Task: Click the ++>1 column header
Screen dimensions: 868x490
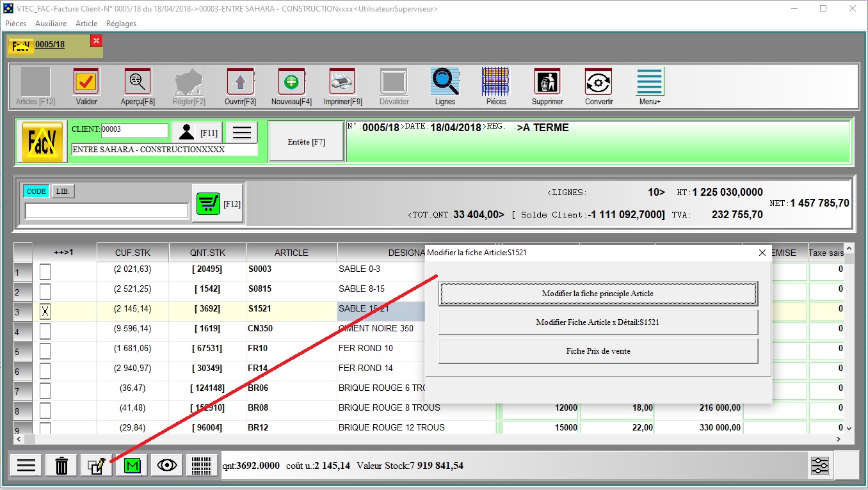Action: tap(64, 253)
